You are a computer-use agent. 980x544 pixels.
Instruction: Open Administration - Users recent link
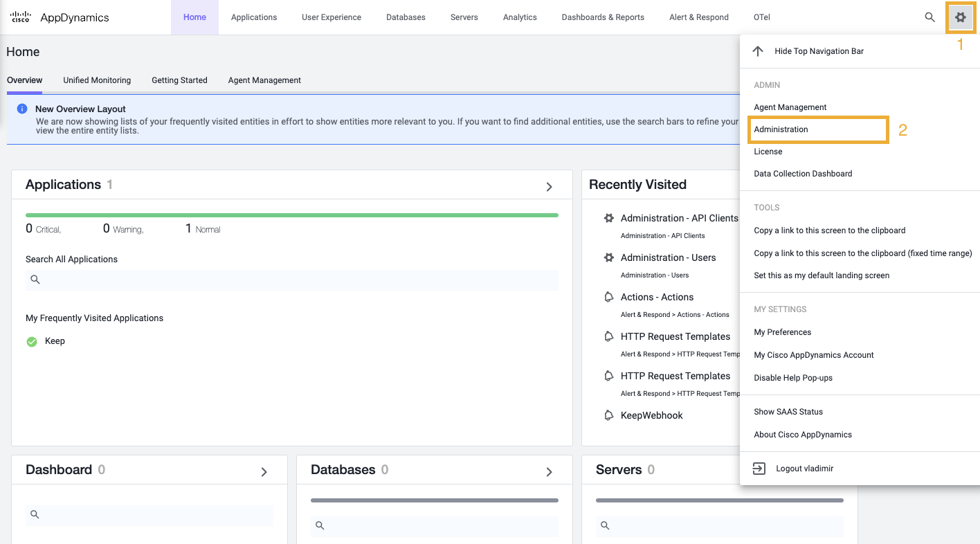pos(669,257)
